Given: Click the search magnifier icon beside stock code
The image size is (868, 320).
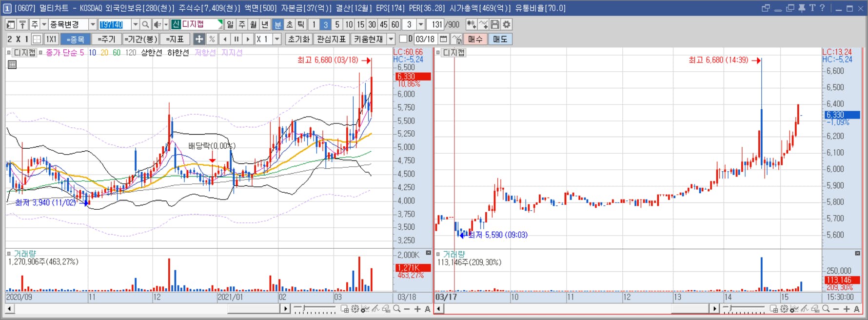Looking at the screenshot, I should (x=145, y=24).
